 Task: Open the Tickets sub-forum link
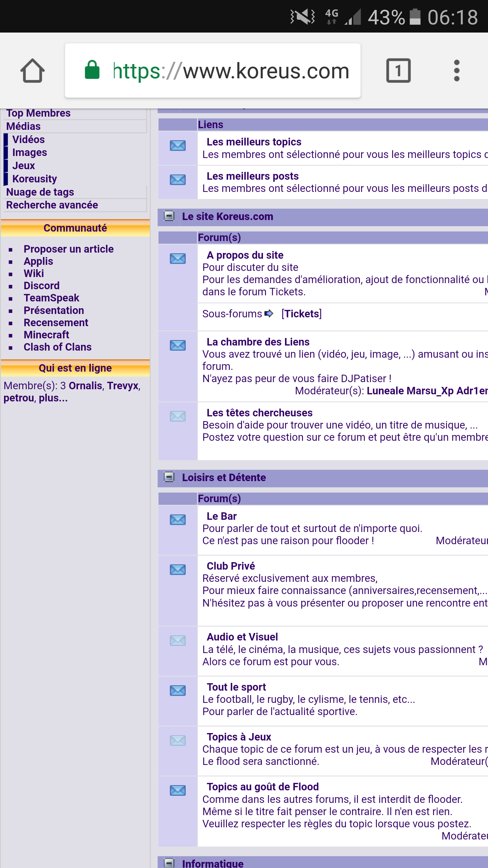point(301,314)
